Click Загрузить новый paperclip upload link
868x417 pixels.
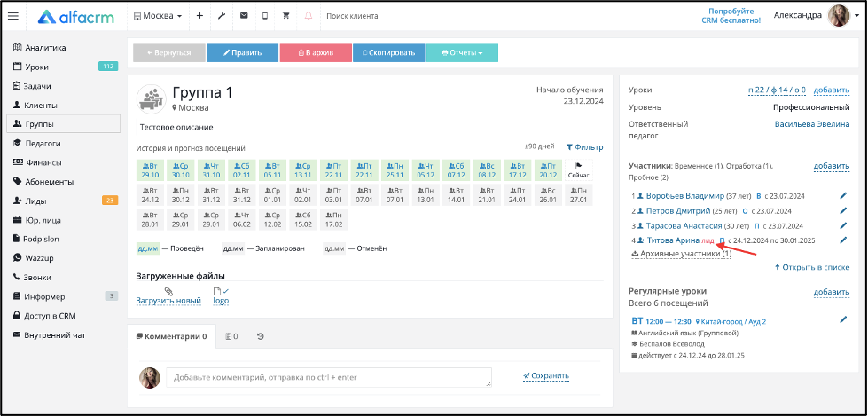pos(168,296)
